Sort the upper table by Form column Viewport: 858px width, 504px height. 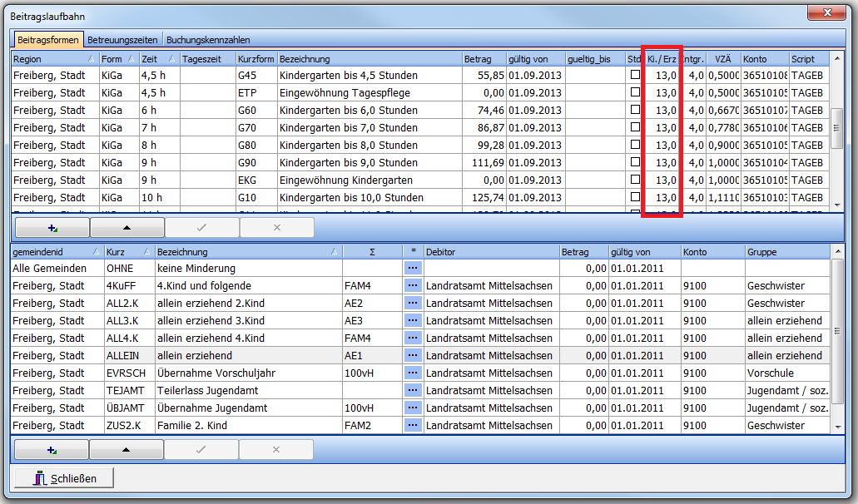119,59
